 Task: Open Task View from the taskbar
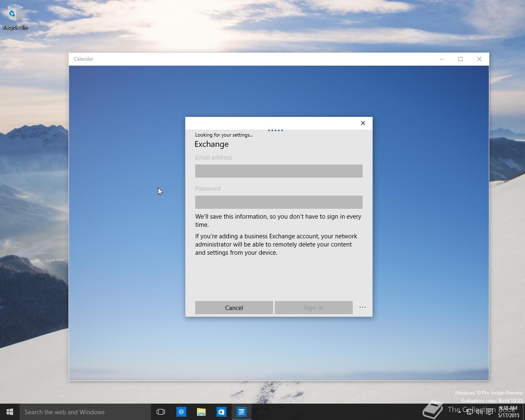coord(161,412)
